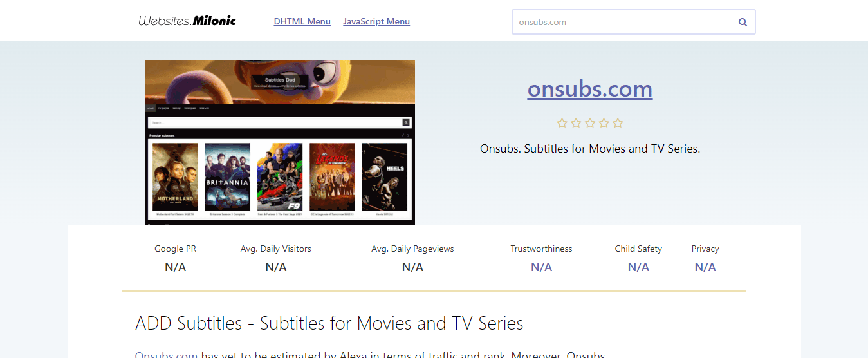Image resolution: width=868 pixels, height=358 pixels.
Task: Open the Trustworthiness N/A link
Action: tap(541, 267)
